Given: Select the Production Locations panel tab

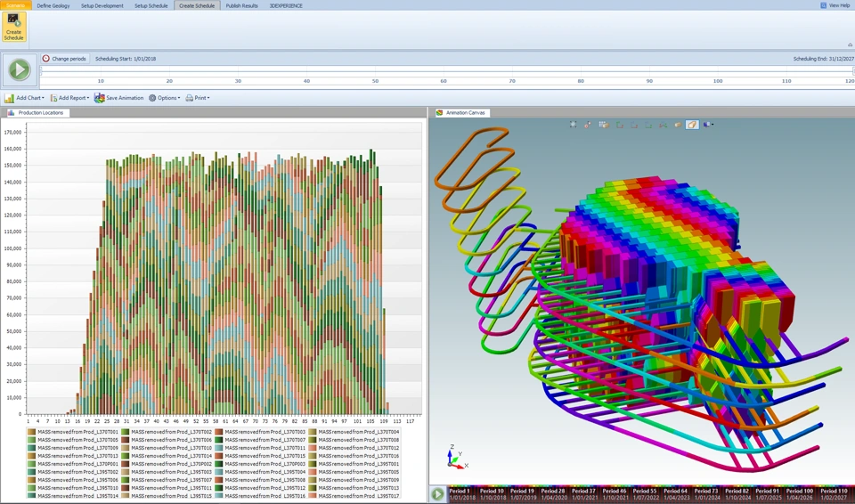Looking at the screenshot, I should click(36, 113).
